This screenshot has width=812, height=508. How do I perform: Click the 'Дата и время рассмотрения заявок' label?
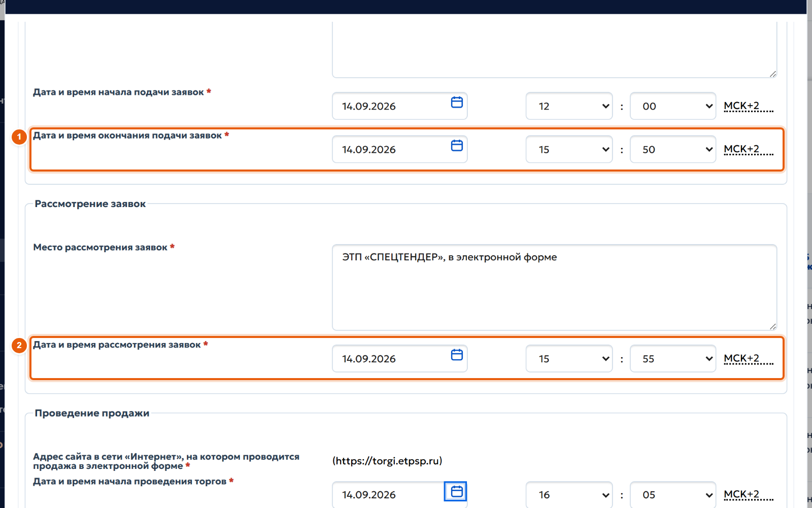pos(120,345)
